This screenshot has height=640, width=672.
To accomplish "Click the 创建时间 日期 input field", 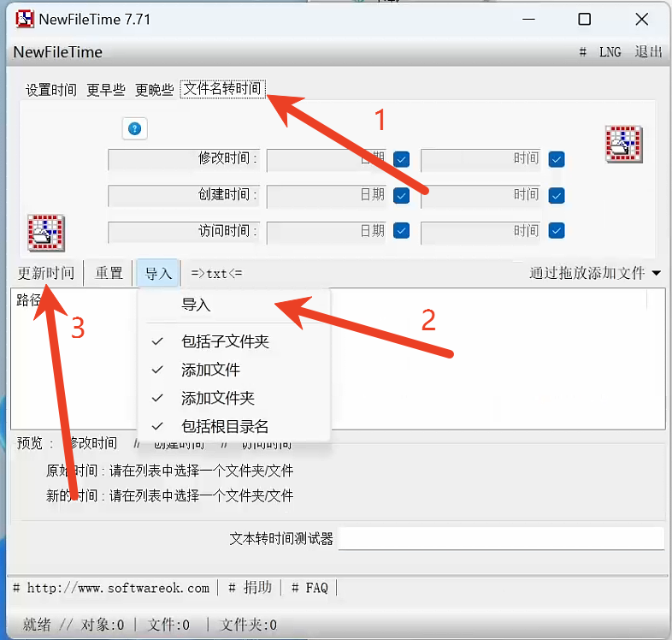I will 327,197.
